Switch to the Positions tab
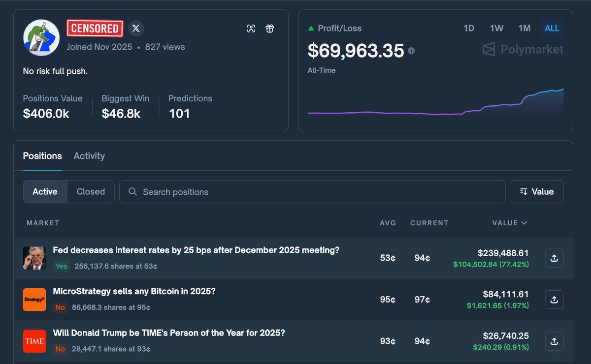591x364 pixels. coord(42,156)
